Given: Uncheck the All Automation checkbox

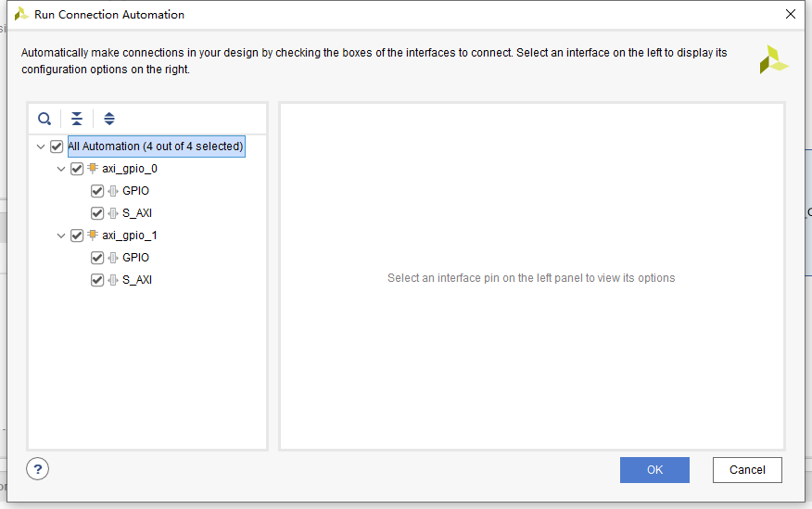Looking at the screenshot, I should tap(57, 146).
